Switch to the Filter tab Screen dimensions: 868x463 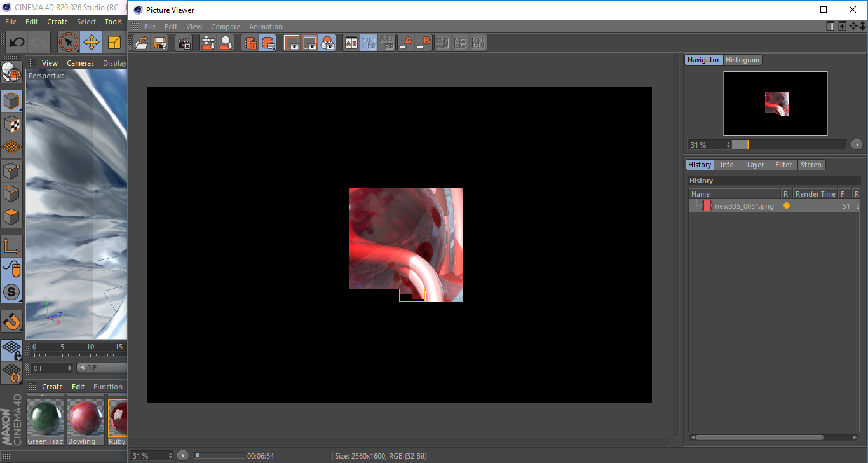pyautogui.click(x=783, y=165)
